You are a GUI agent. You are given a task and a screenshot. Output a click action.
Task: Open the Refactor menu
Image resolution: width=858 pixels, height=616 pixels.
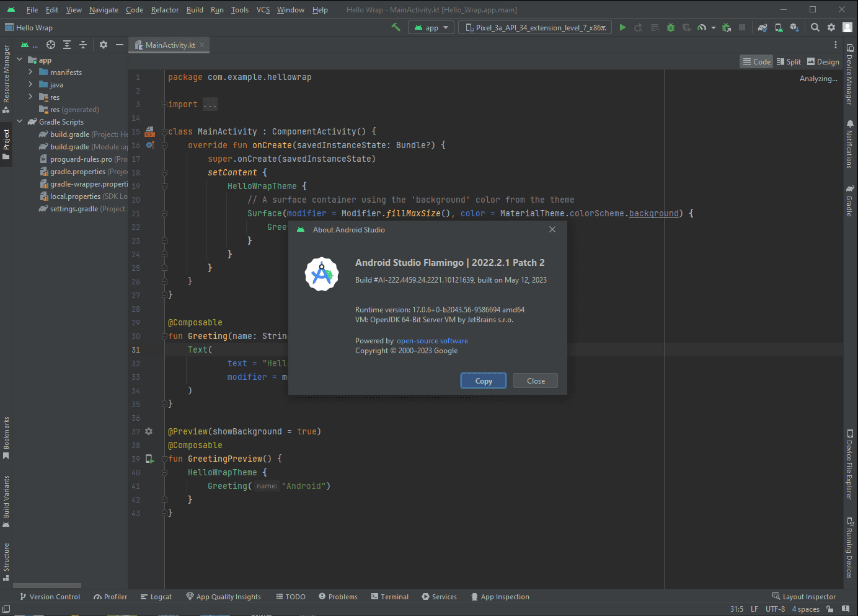pyautogui.click(x=164, y=10)
